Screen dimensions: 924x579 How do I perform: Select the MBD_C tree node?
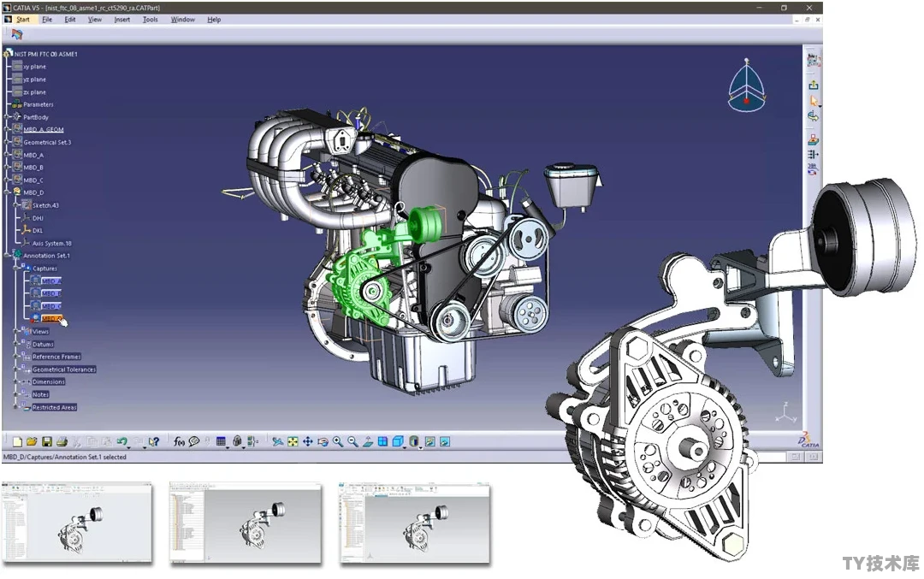coord(33,180)
